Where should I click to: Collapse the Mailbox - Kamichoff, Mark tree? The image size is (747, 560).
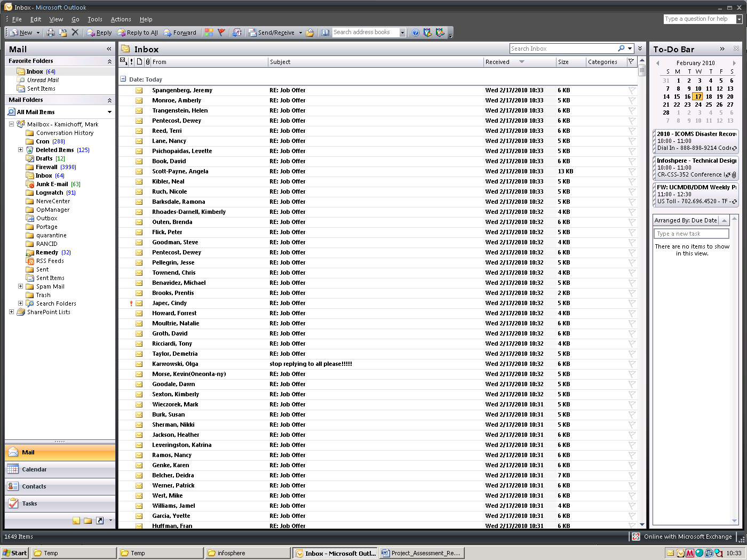11,124
